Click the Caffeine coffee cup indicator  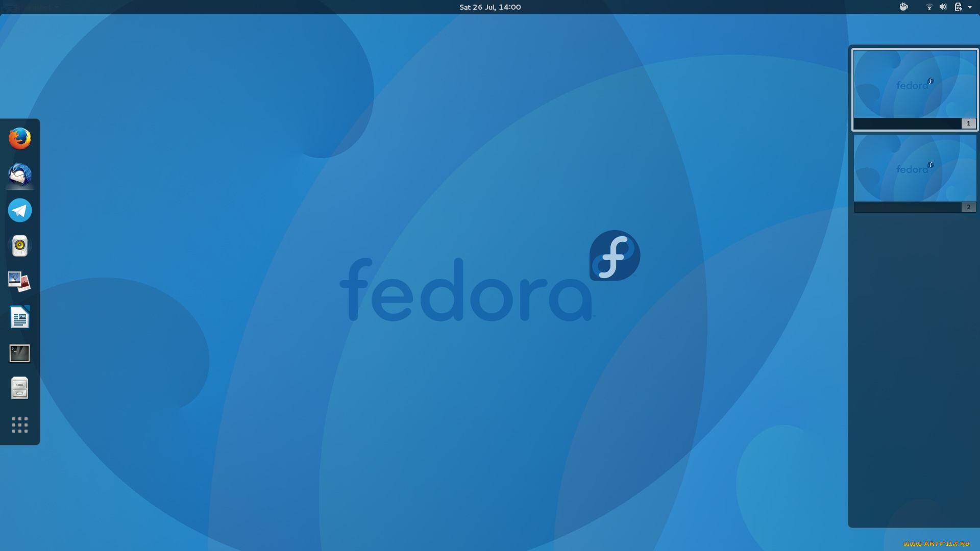tap(903, 7)
